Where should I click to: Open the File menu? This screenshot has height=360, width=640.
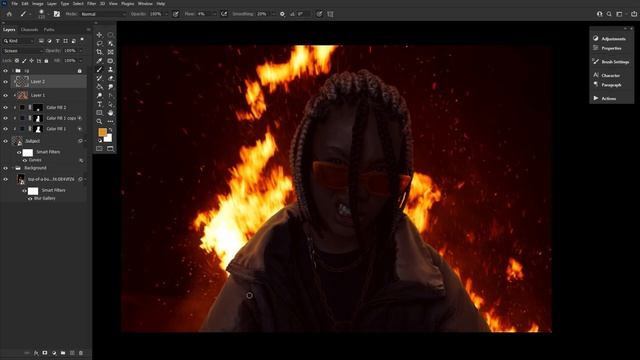[14, 4]
